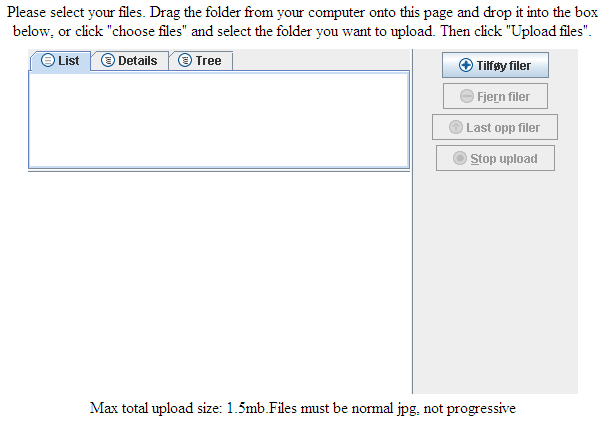Viewport: 609px width, 429px height.
Task: Click the Tilføy filer button
Action: [x=495, y=65]
